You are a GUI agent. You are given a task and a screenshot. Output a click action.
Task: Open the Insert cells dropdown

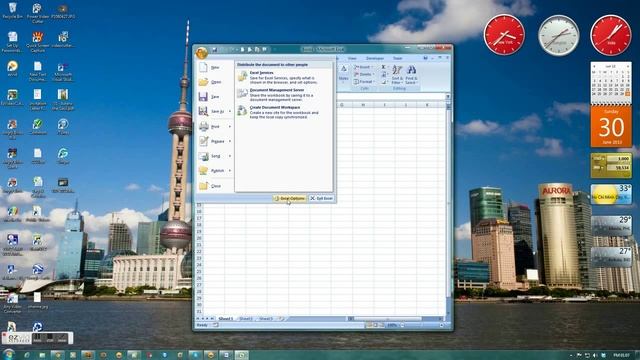point(363,67)
